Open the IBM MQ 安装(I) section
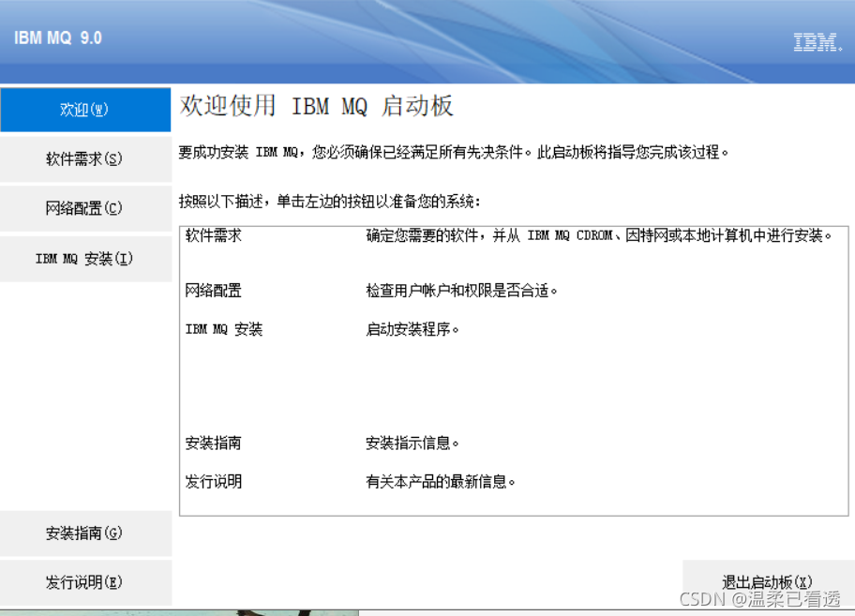Image resolution: width=855 pixels, height=616 pixels. click(85, 259)
